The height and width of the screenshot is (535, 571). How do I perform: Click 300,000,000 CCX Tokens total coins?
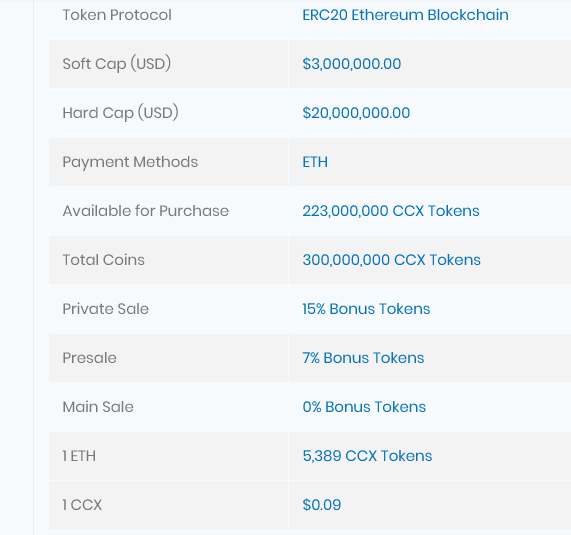point(391,260)
